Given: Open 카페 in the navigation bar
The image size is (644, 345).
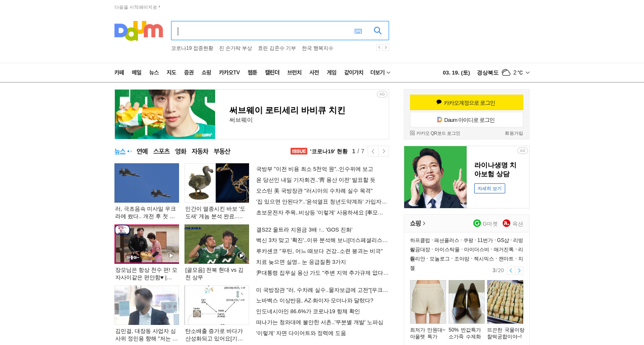Looking at the screenshot, I should point(119,72).
